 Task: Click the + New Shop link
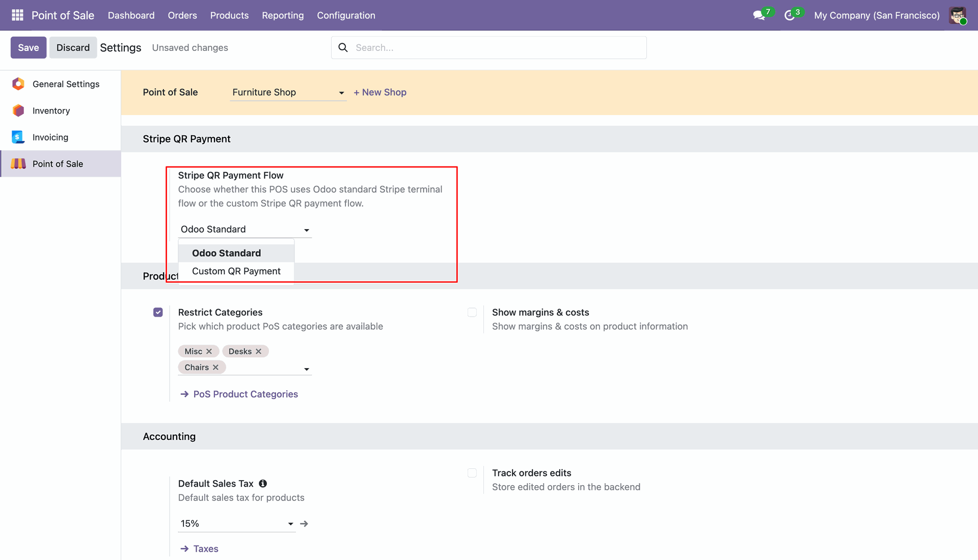[380, 92]
